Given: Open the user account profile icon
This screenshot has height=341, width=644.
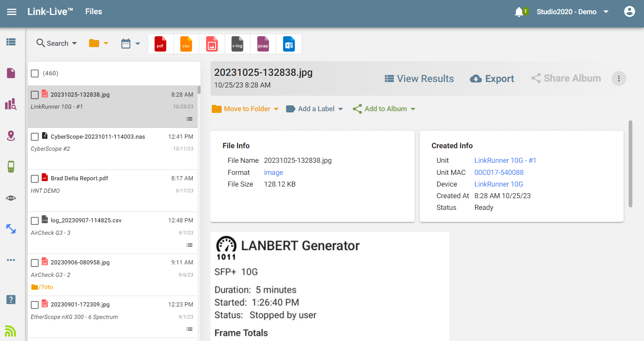Looking at the screenshot, I should [x=629, y=12].
